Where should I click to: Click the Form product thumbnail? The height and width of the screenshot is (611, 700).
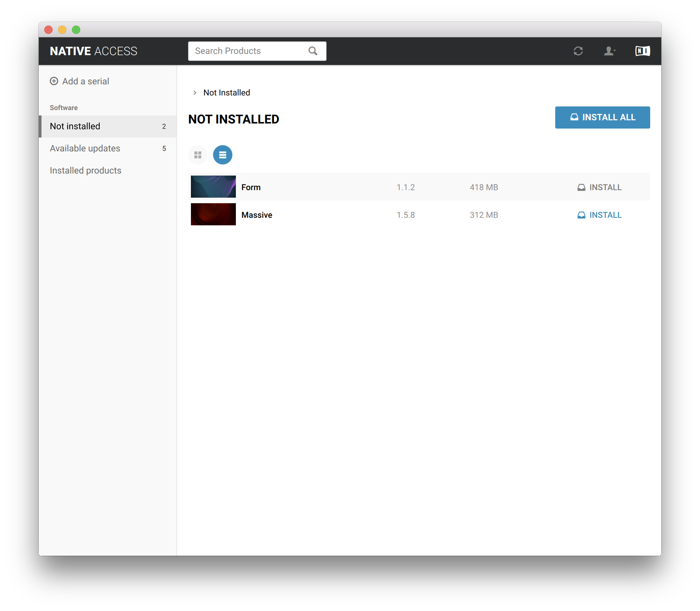click(x=213, y=187)
